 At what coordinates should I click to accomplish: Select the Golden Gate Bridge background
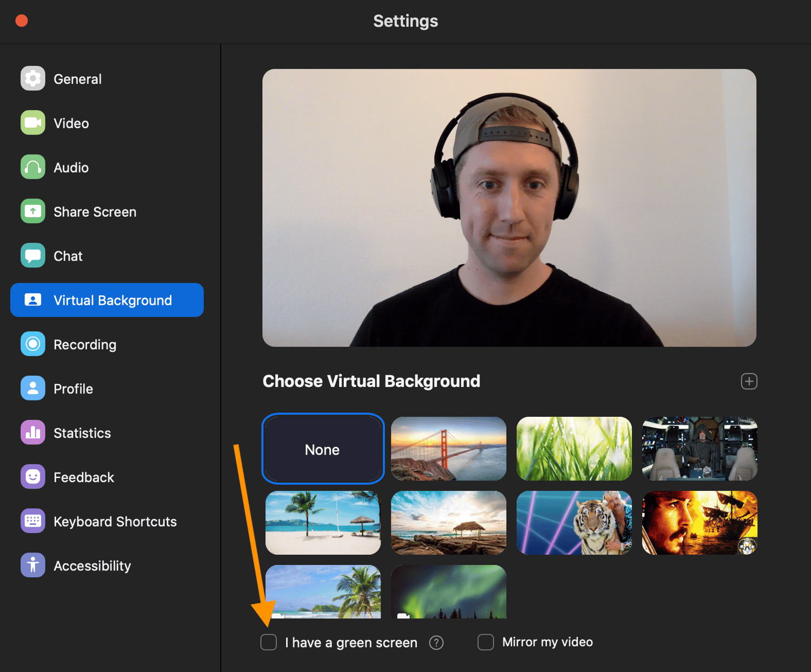click(448, 448)
